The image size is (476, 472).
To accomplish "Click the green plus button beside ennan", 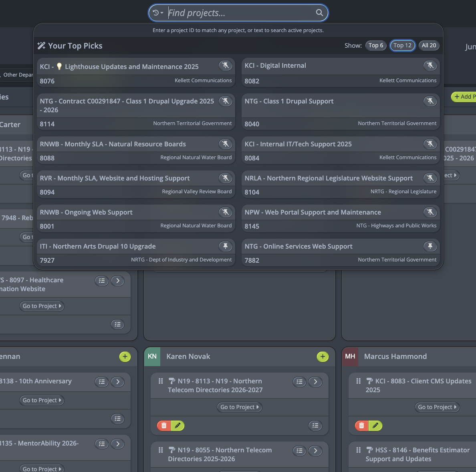I will tap(125, 357).
